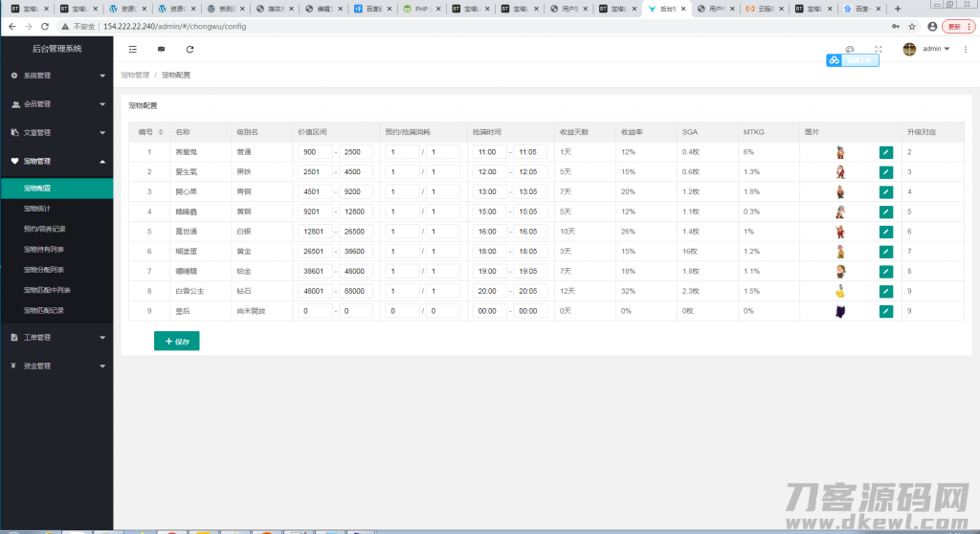980x534 pixels.
Task: Click the fullscreen icon near admin avatar
Action: pos(878,49)
